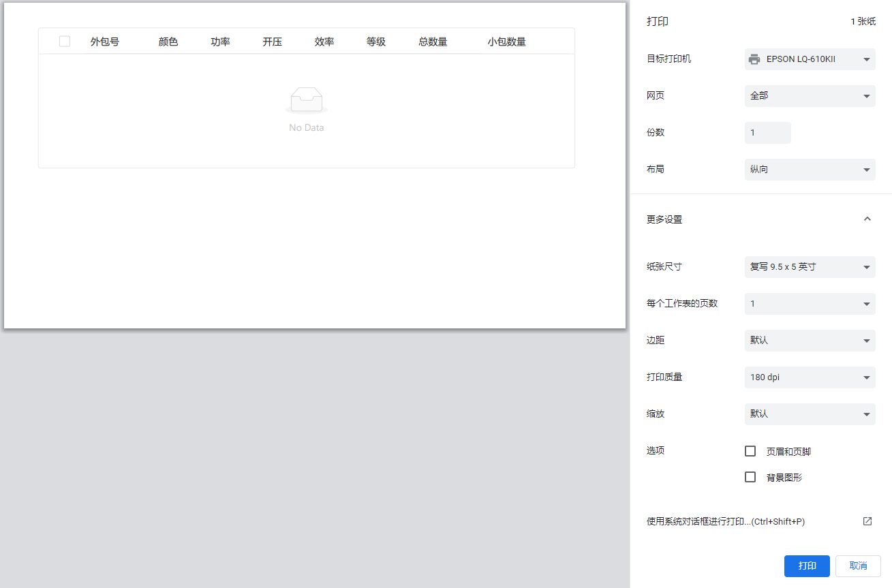
Task: Open the 纸张尺寸 dropdown showing 复写 9.5 x 5 英寸
Action: click(810, 266)
